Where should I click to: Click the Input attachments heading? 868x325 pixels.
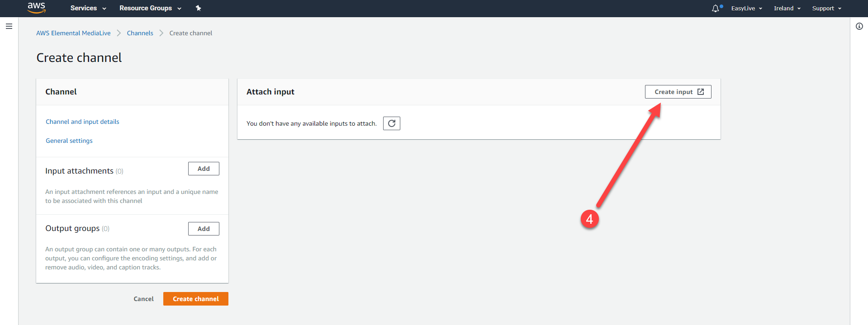[79, 171]
